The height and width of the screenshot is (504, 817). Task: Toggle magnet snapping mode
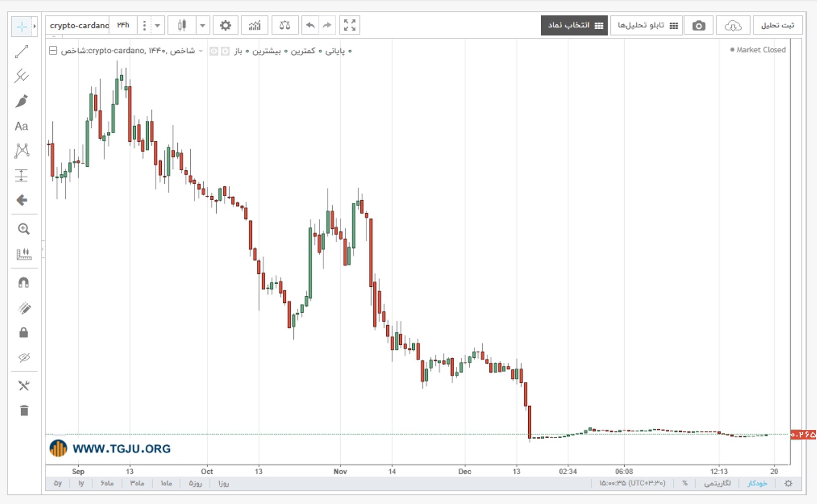coord(23,282)
